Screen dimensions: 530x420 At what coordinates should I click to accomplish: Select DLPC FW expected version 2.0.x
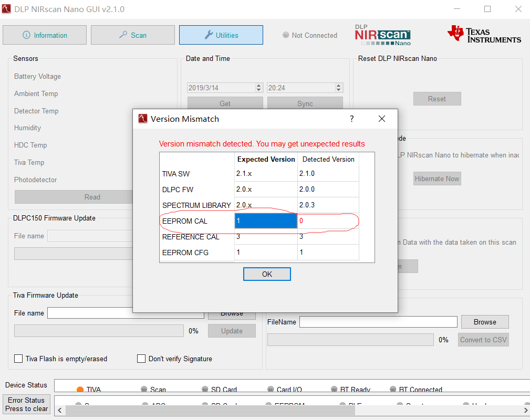266,189
